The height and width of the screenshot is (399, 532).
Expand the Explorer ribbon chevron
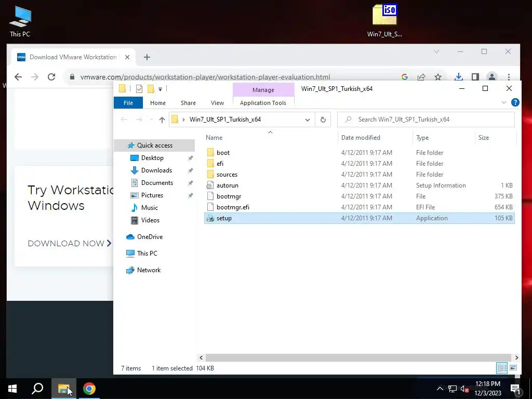click(x=504, y=102)
